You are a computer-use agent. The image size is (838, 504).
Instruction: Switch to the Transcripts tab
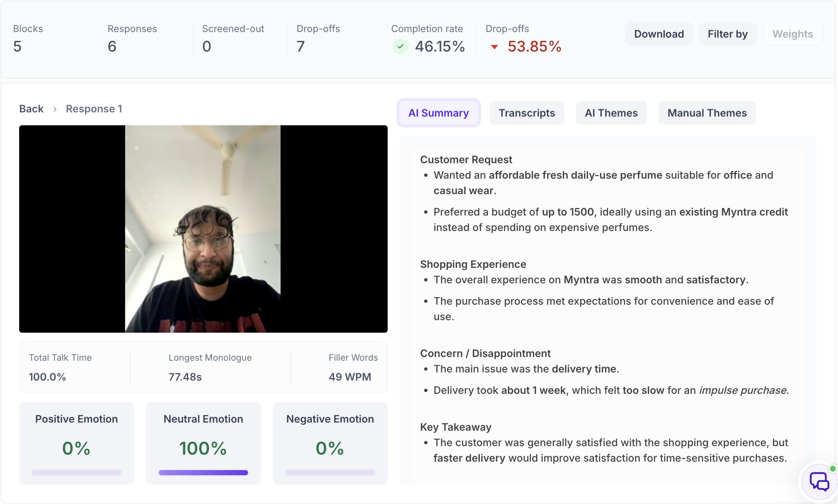tap(527, 113)
